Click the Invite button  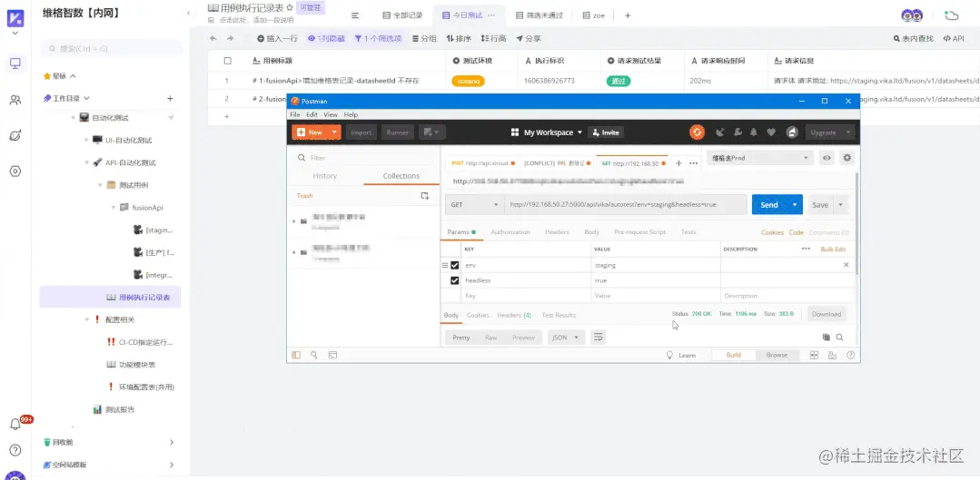(x=606, y=132)
